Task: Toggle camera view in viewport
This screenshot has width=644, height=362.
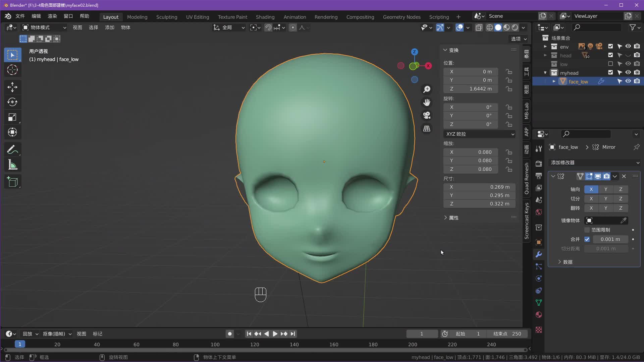Action: pyautogui.click(x=427, y=115)
